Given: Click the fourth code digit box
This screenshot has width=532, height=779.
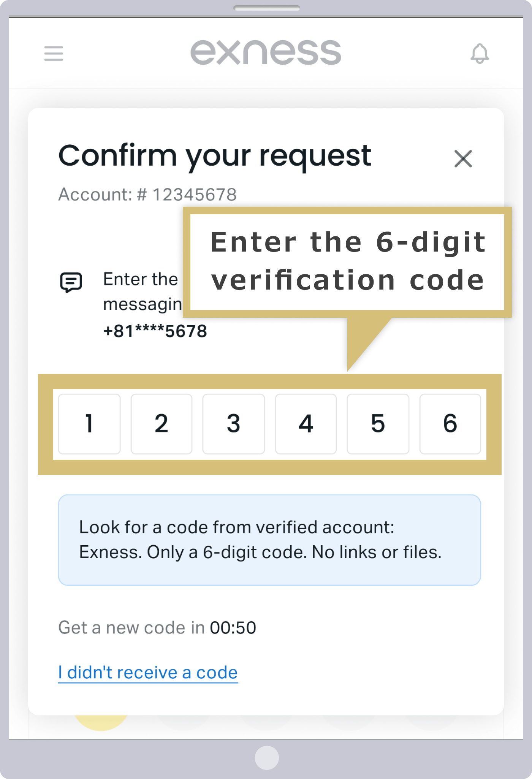Looking at the screenshot, I should pos(306,424).
